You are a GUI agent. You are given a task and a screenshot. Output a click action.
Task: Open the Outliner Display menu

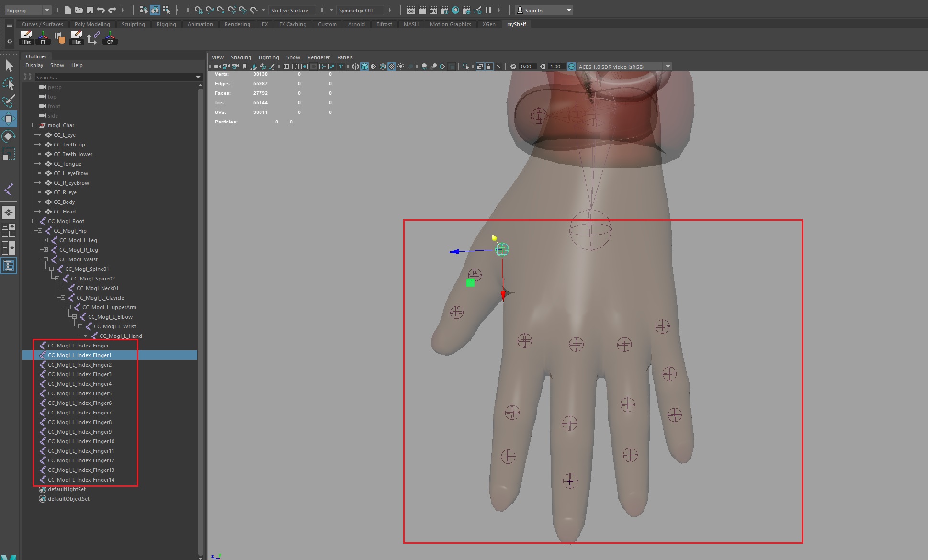[34, 65]
